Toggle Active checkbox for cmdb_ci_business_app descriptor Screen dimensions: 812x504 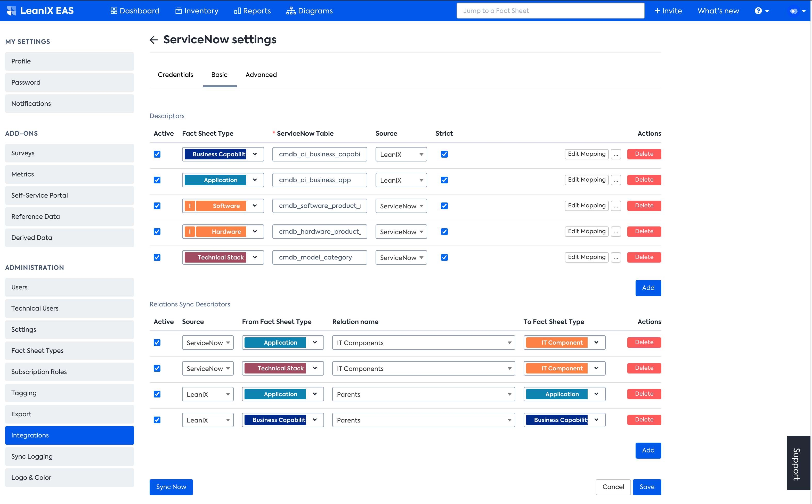[157, 180]
